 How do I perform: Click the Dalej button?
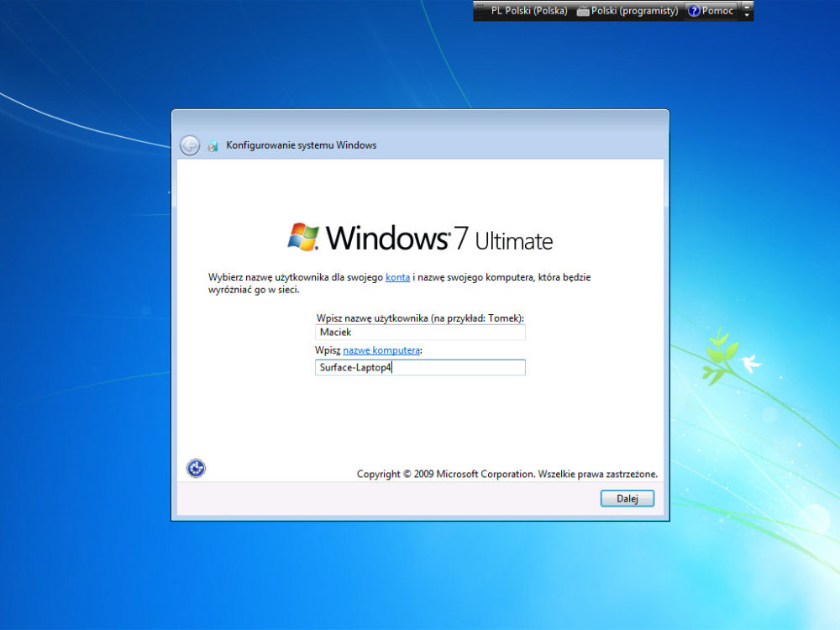click(627, 499)
